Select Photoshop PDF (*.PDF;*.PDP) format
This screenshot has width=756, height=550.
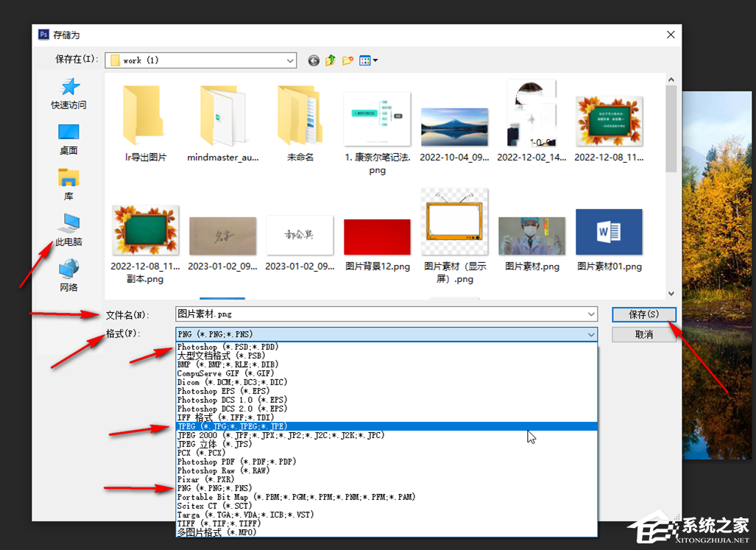(386, 462)
